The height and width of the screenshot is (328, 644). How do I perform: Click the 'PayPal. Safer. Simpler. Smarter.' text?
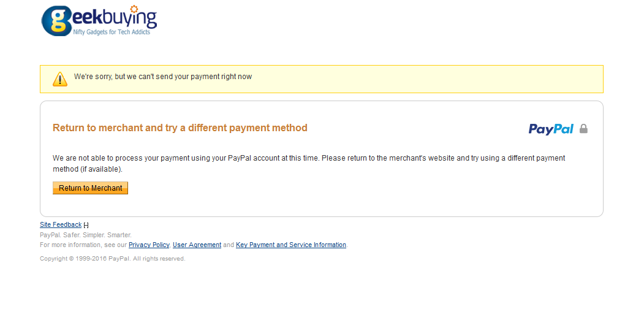point(86,235)
